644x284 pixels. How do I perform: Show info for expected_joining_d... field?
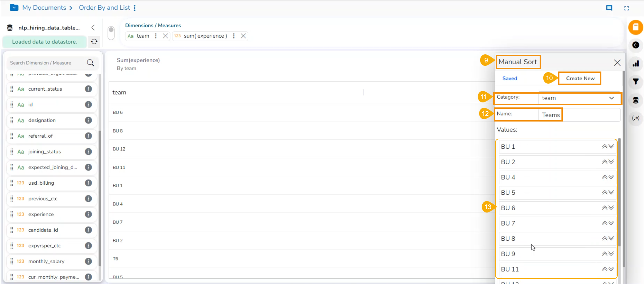[x=89, y=167]
